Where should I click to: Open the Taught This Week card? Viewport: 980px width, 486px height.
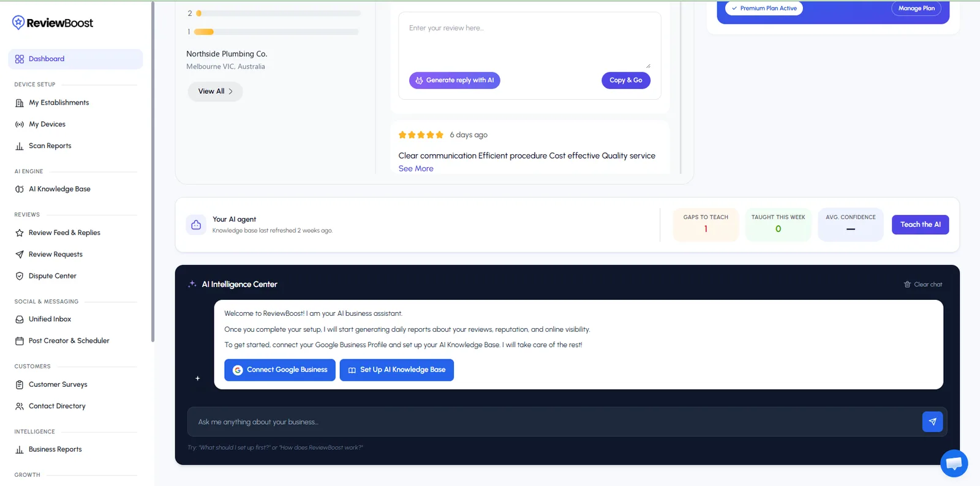[x=778, y=225]
